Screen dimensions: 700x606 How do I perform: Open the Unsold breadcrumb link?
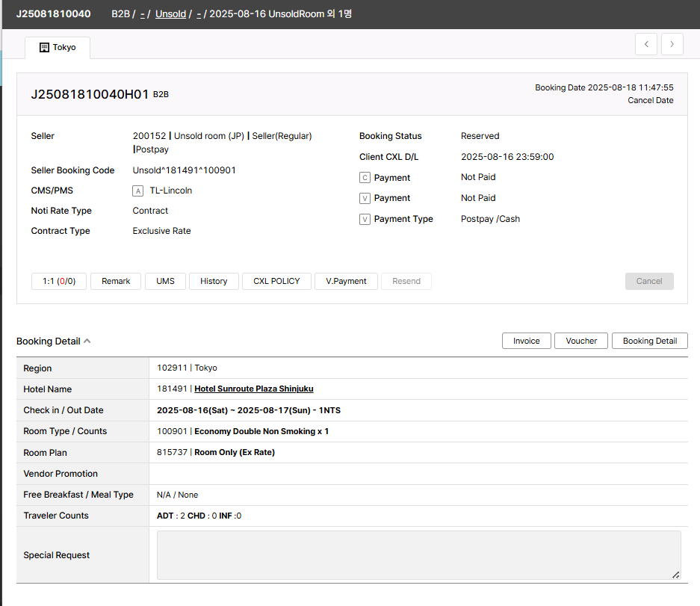click(x=170, y=14)
